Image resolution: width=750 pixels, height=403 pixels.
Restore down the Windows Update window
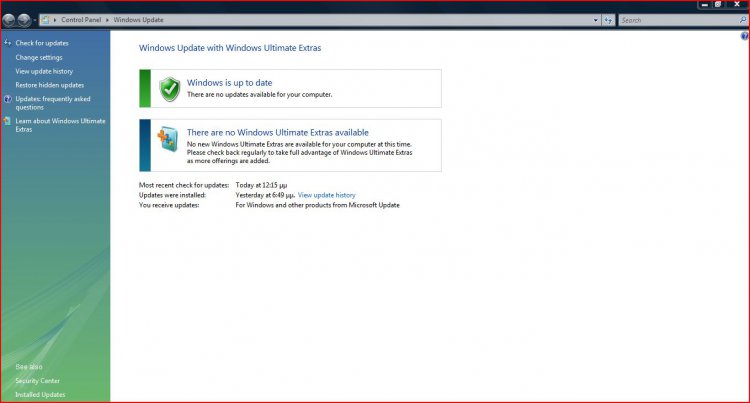[718, 4]
